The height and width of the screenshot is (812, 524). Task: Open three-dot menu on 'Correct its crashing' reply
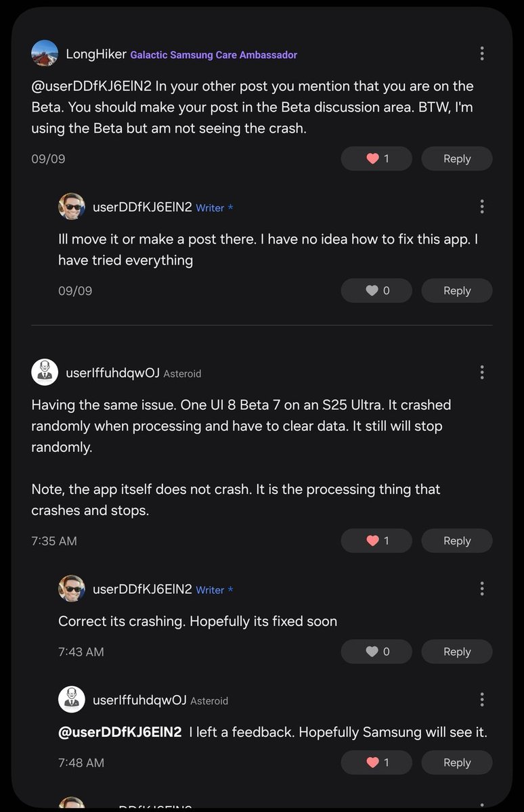pyautogui.click(x=481, y=589)
